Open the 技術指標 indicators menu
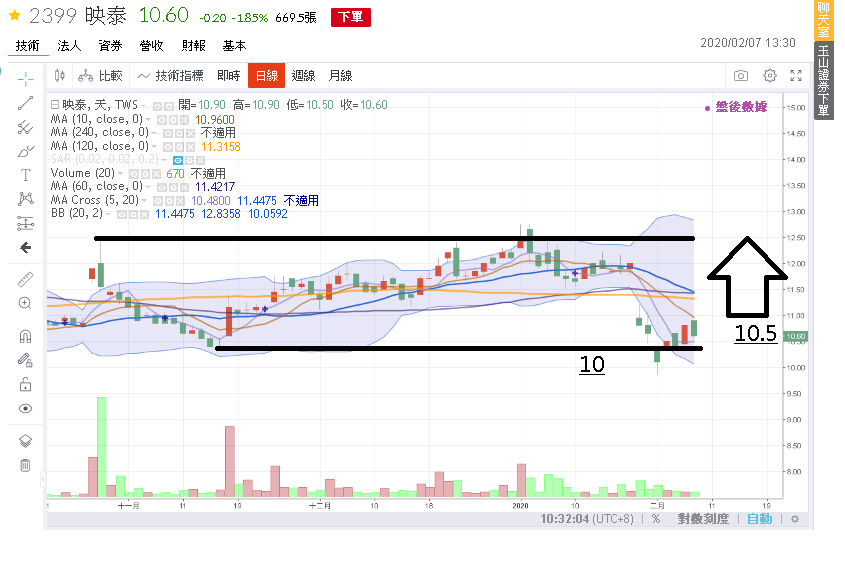The width and height of the screenshot is (845, 572). coord(170,76)
